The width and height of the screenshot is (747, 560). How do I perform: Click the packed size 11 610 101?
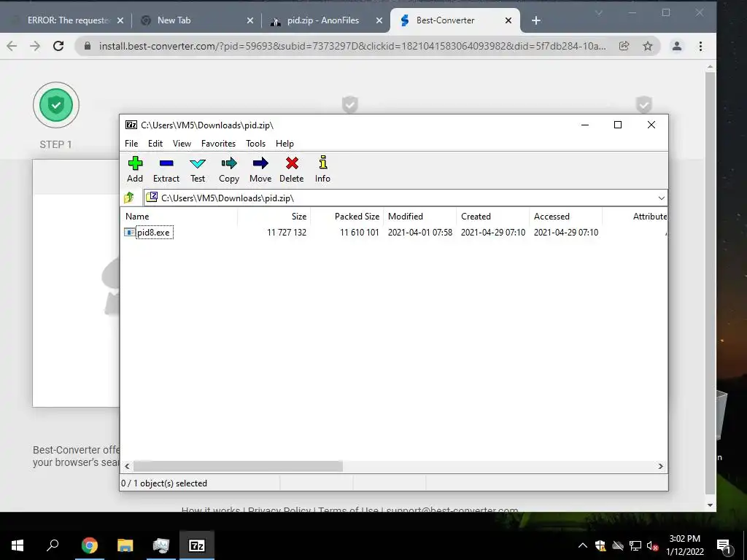pyautogui.click(x=359, y=233)
